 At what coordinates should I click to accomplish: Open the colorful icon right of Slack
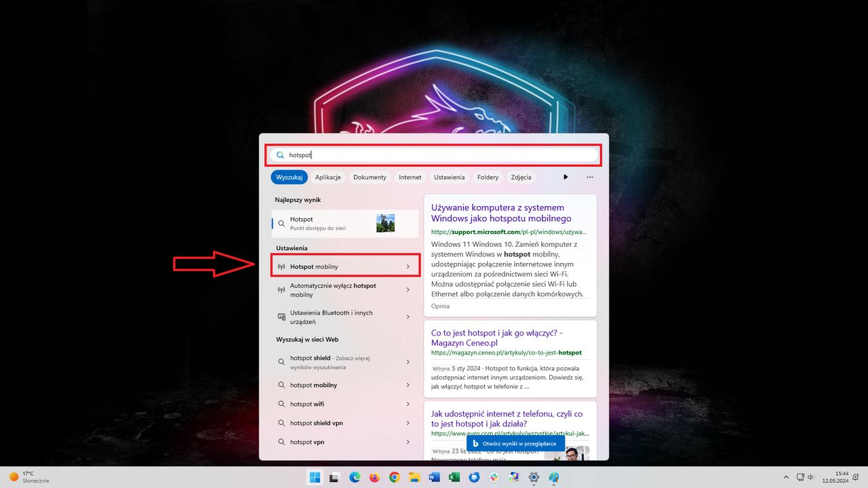[x=515, y=477]
